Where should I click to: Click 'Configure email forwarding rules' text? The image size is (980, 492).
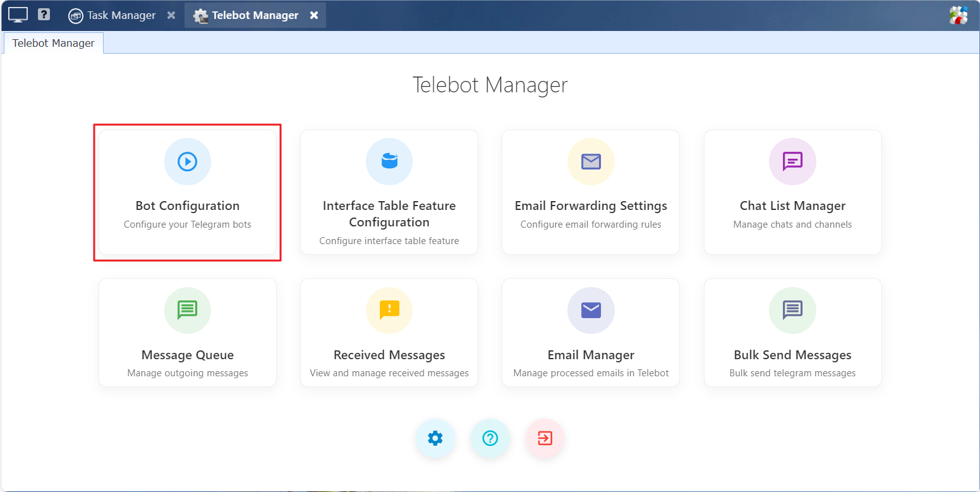pos(591,224)
